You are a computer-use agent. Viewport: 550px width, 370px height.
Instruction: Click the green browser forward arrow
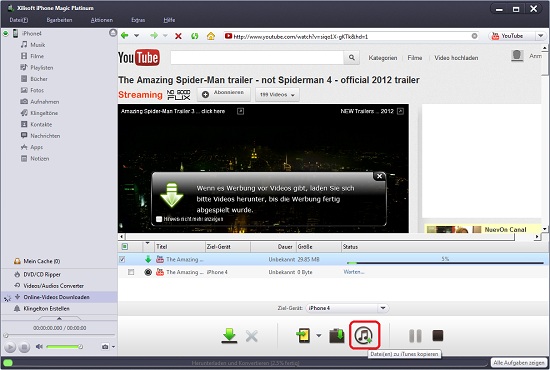click(x=154, y=35)
